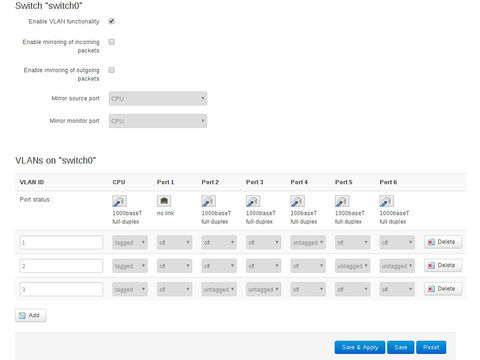
Task: Open VLAN 2 CPU tagging dropdown
Action: (130, 266)
